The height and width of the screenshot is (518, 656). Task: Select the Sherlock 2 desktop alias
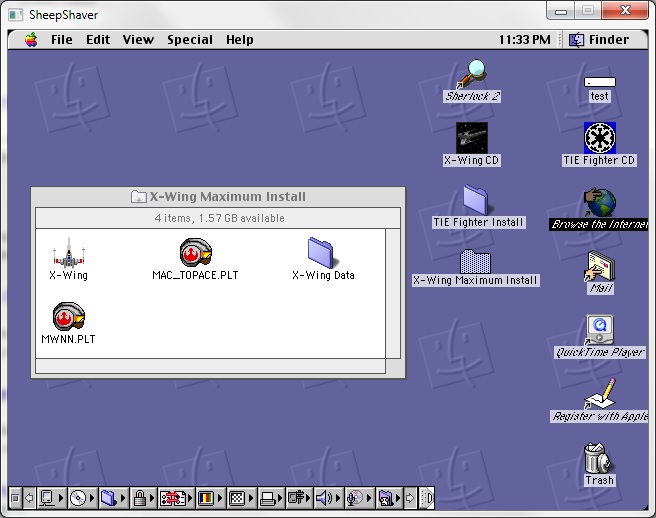coord(472,81)
